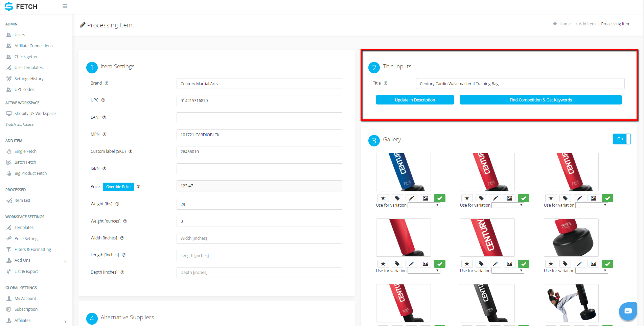Toggle green checkmark on black base image
The height and width of the screenshot is (326, 644).
coord(607,264)
